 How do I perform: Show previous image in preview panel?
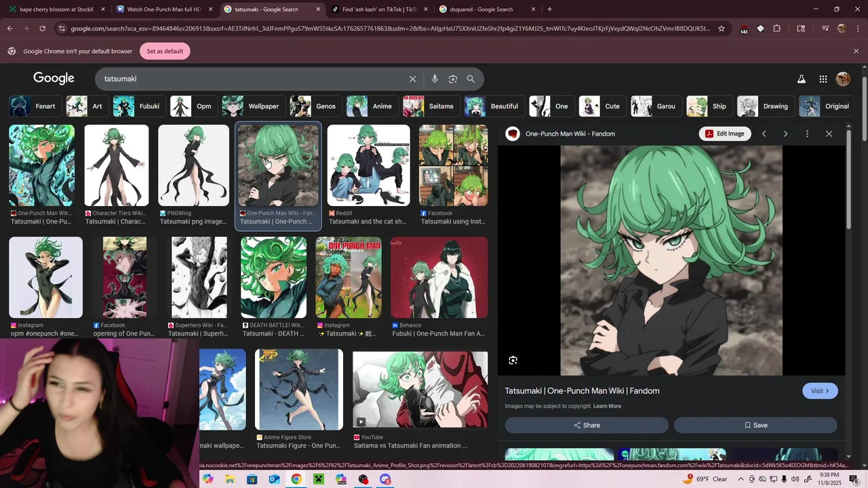(x=764, y=134)
